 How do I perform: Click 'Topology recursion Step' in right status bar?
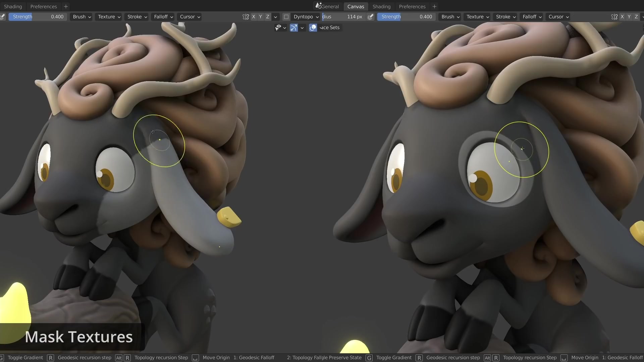(x=530, y=358)
